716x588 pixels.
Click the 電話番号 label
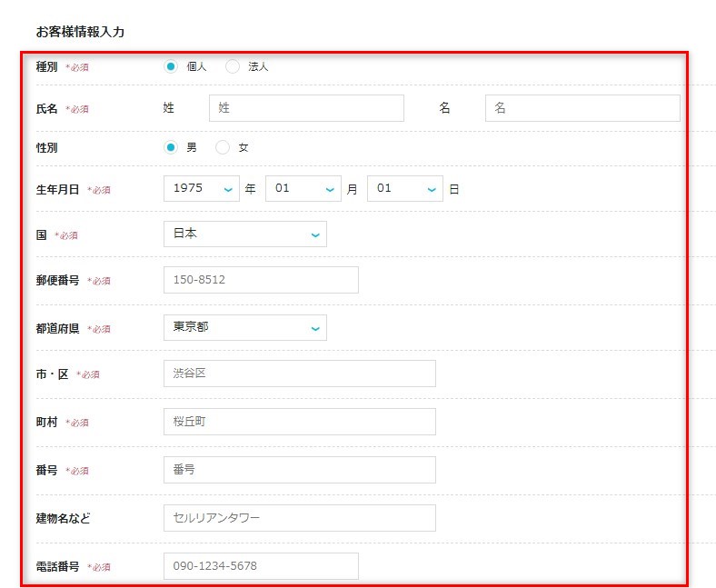click(x=57, y=566)
